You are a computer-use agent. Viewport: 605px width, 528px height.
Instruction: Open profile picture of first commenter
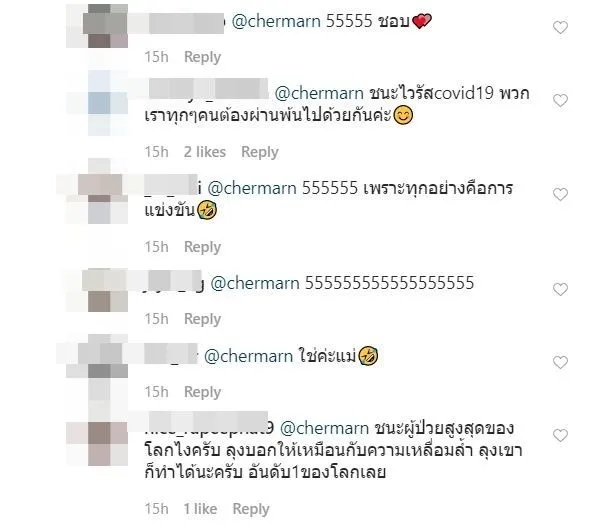99,26
